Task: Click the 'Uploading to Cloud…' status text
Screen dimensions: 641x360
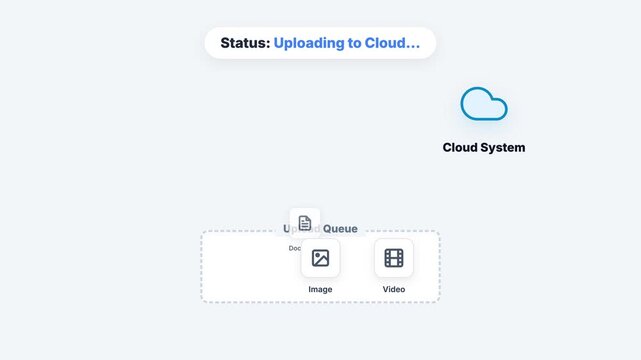Action: [347, 43]
